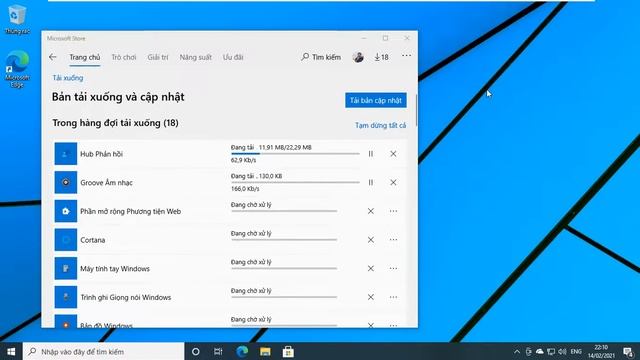
Task: Select the Năng suất tab
Action: pos(196,57)
